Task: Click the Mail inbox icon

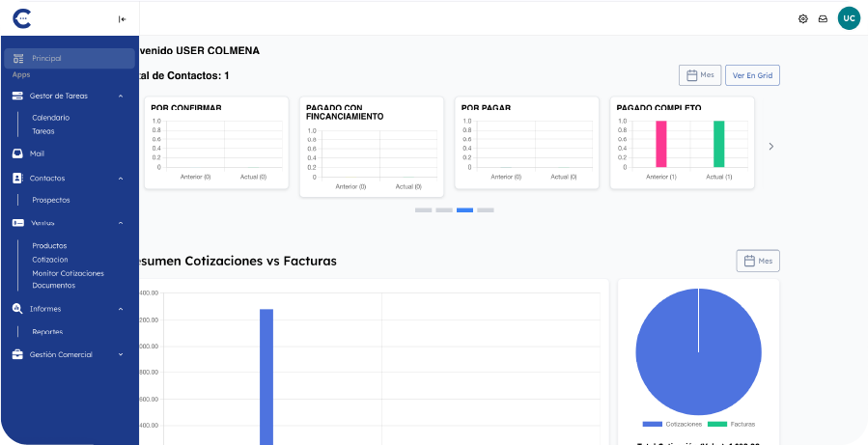Action: (x=17, y=153)
